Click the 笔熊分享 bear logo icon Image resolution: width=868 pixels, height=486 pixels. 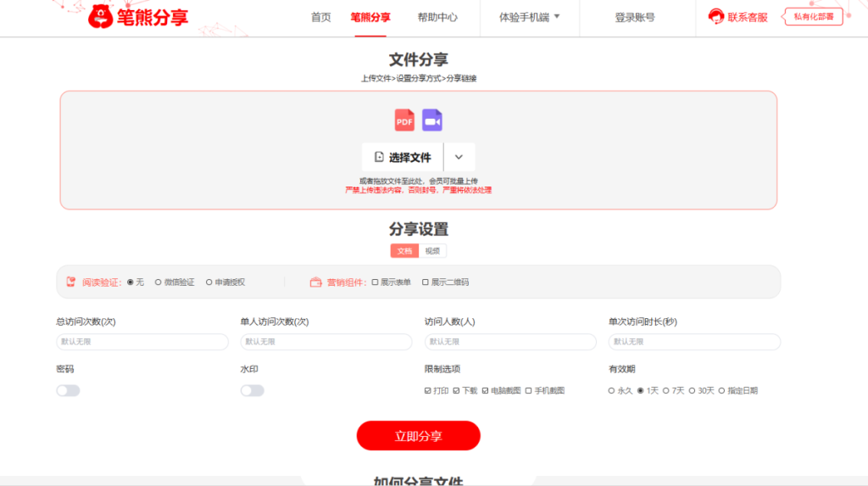click(x=101, y=17)
